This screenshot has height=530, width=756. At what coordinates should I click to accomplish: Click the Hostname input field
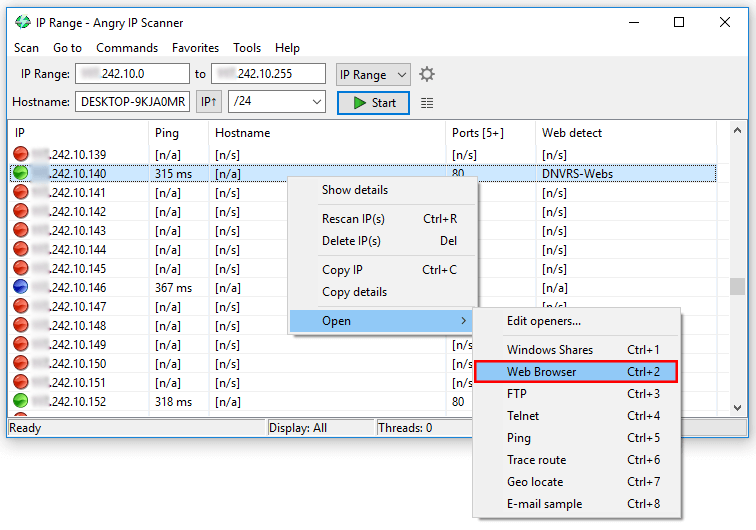pyautogui.click(x=133, y=102)
